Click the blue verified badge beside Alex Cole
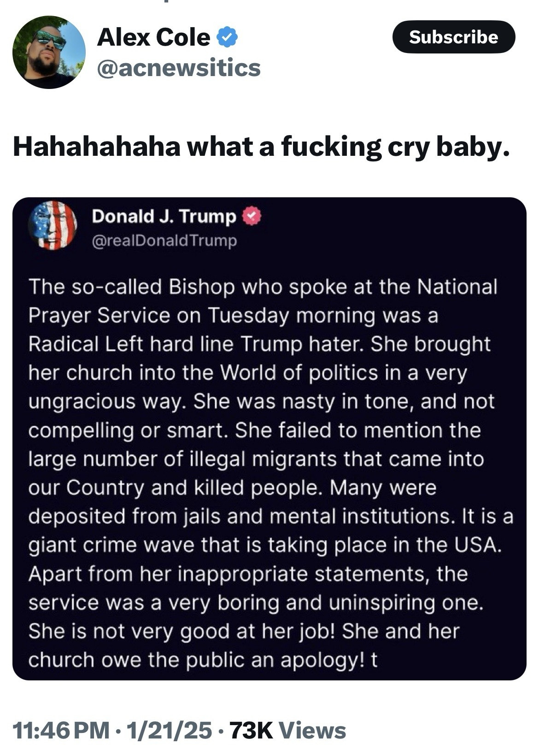The image size is (539, 756). coord(227,37)
